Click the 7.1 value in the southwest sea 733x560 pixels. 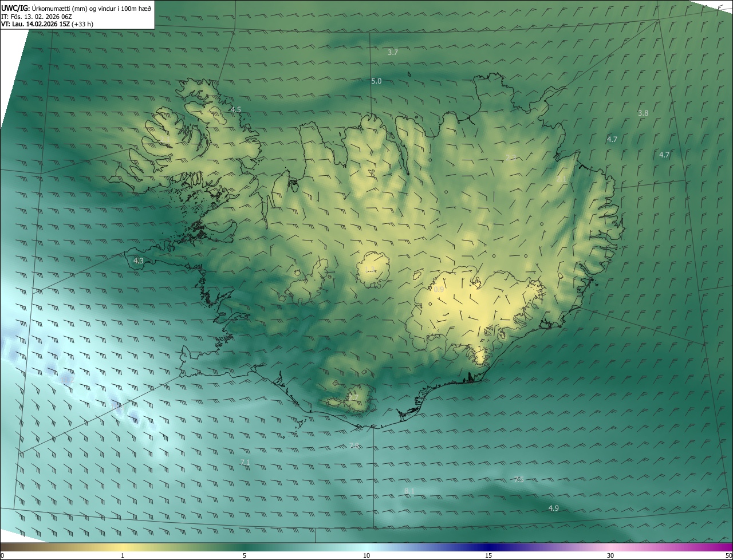click(x=245, y=462)
